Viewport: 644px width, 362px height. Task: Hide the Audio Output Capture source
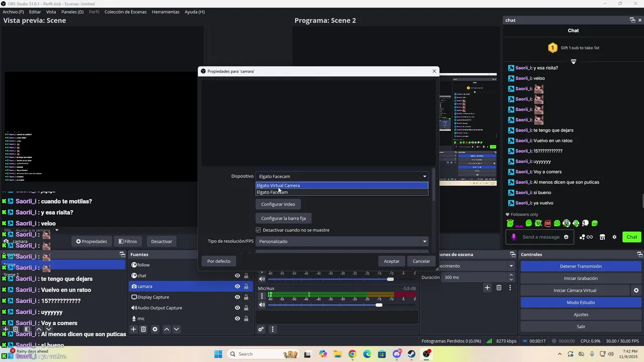pyautogui.click(x=237, y=308)
